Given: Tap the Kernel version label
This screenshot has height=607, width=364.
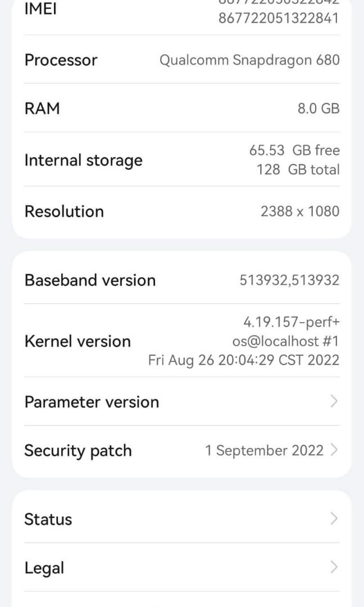Looking at the screenshot, I should point(78,341).
